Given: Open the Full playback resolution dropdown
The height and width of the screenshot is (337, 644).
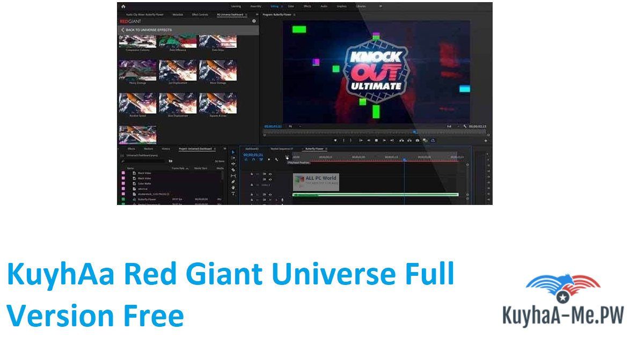Looking at the screenshot, I should [452, 126].
